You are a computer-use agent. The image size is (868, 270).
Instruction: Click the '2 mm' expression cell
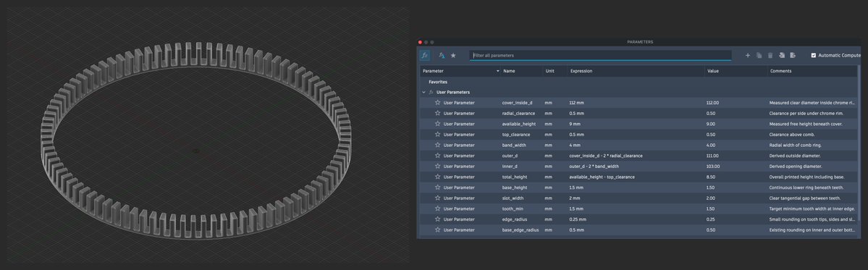click(574, 198)
